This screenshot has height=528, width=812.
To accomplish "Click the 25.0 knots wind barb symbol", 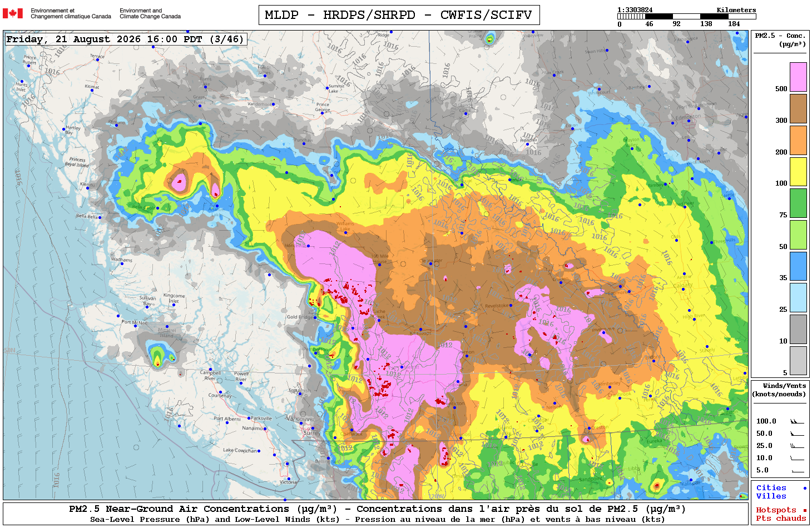I will click(797, 446).
